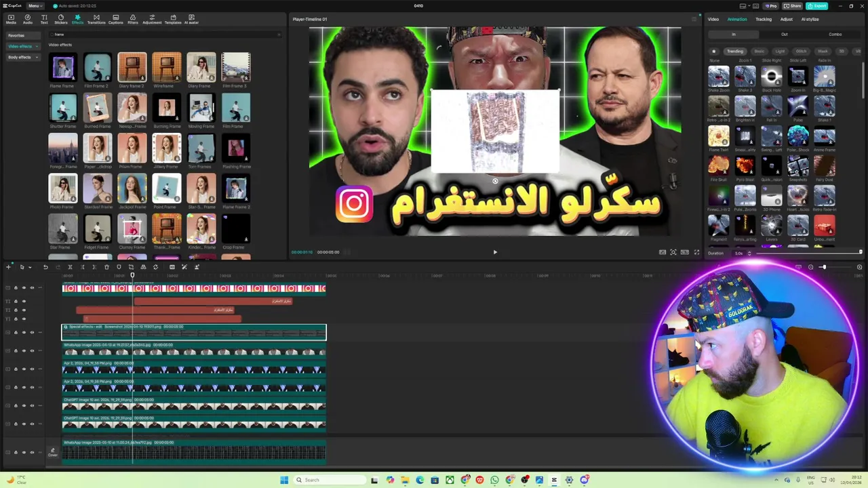Hide the WhatsApp Image 2025-04-13 track
868x488 pixels.
pos(24,351)
